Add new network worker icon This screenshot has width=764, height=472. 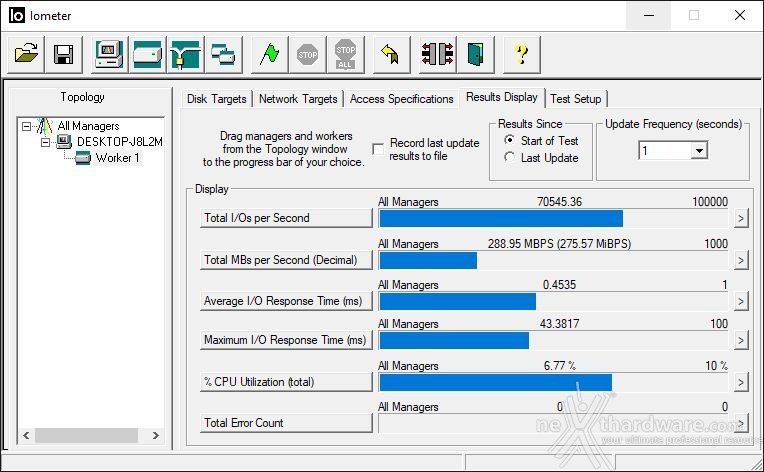[x=185, y=54]
